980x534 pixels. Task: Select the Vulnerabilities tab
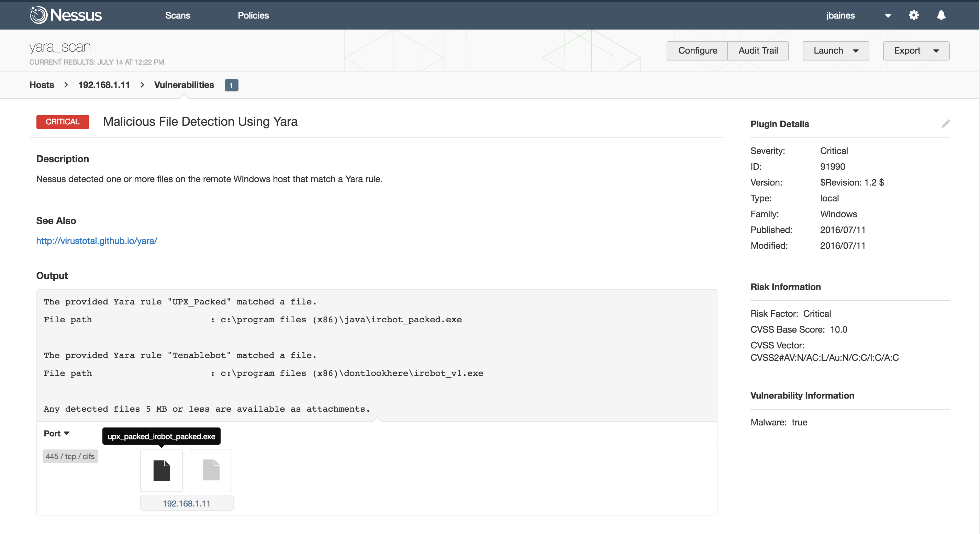click(x=184, y=85)
